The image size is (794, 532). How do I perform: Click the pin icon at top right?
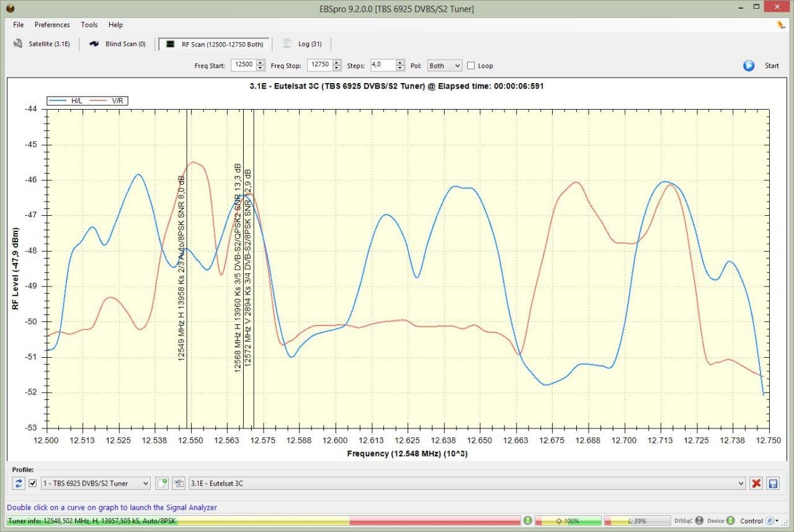point(780,25)
